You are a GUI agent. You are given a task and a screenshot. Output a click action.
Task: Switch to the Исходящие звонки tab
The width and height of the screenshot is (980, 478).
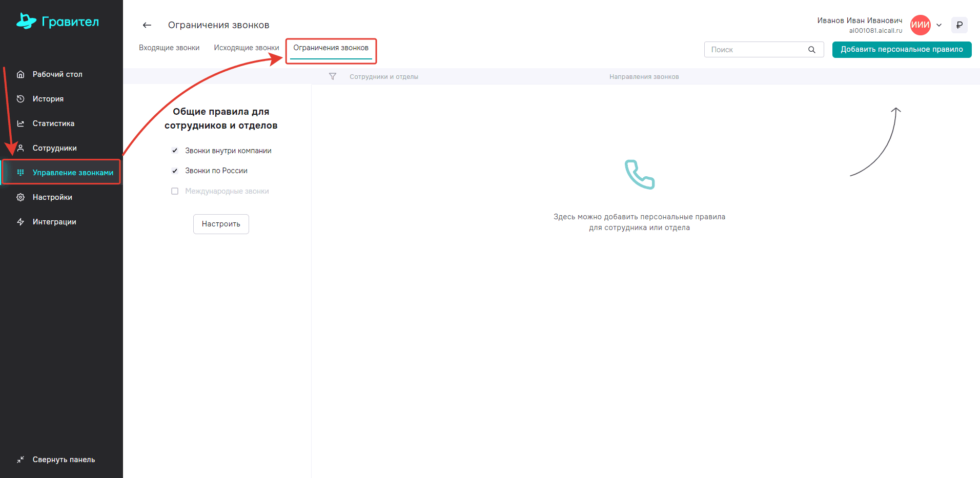pos(247,48)
